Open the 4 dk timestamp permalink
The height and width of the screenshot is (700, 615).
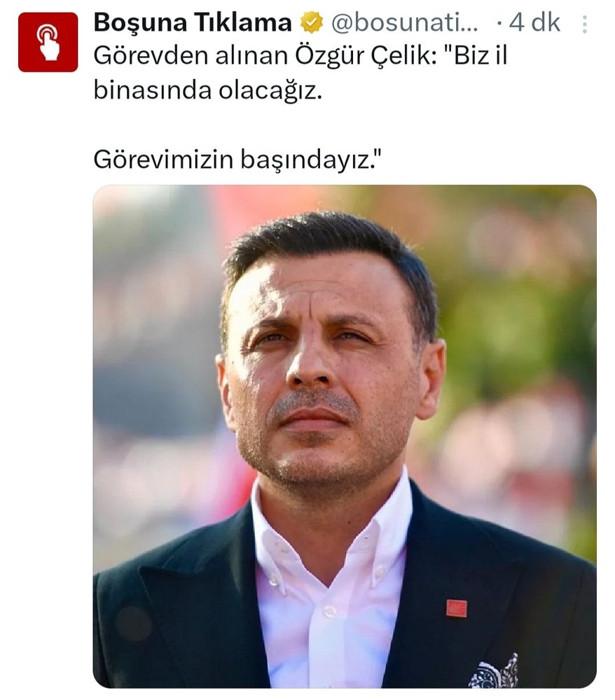pyautogui.click(x=534, y=22)
